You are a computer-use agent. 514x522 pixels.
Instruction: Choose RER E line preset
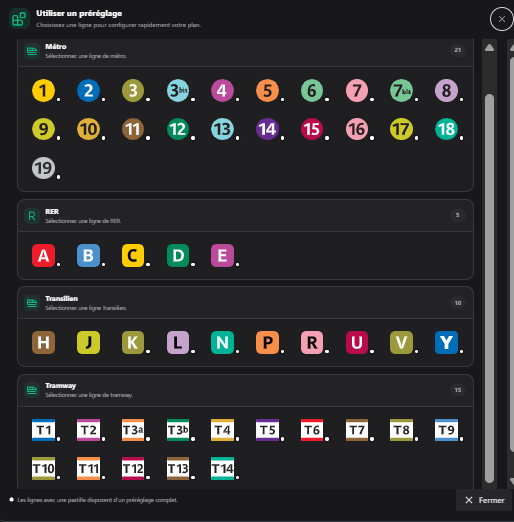(222, 256)
